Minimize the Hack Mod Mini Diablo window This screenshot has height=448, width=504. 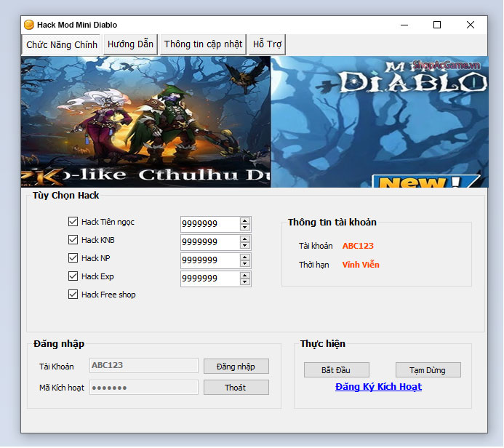[x=404, y=25]
